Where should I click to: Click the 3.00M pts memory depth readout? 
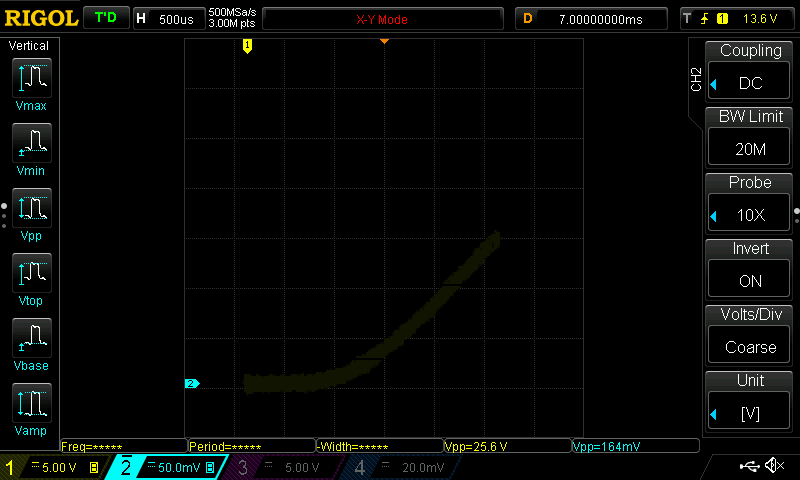pyautogui.click(x=232, y=23)
